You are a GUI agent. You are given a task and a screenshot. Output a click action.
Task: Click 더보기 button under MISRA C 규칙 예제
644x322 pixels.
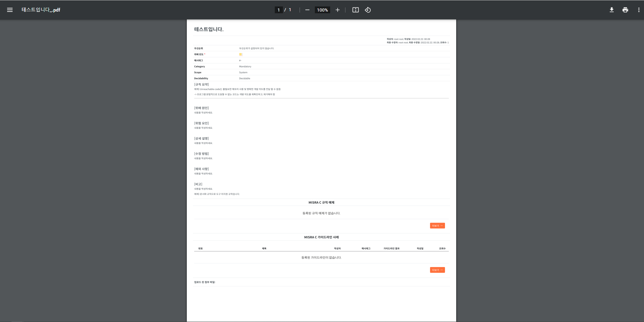pyautogui.click(x=437, y=226)
